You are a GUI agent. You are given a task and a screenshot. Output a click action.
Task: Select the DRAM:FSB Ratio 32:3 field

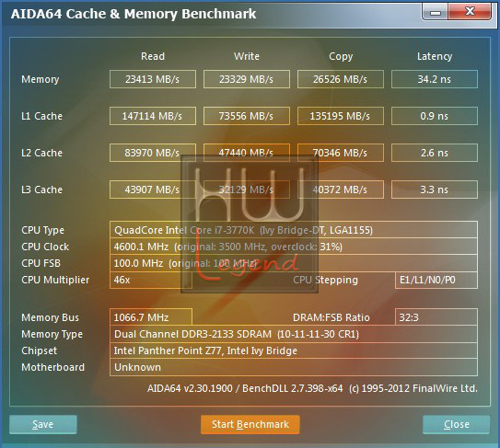436,317
